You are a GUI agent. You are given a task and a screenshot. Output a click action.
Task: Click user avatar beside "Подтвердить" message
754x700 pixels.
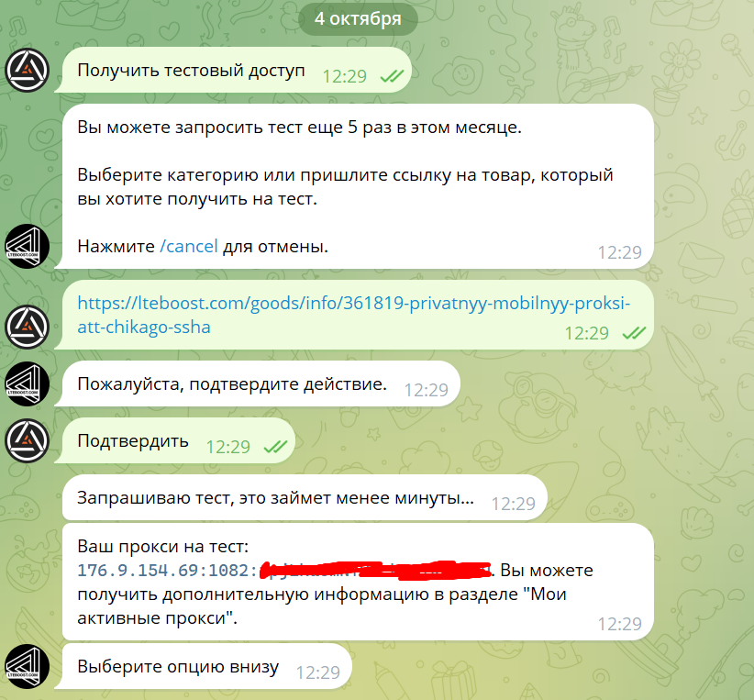pos(27,440)
